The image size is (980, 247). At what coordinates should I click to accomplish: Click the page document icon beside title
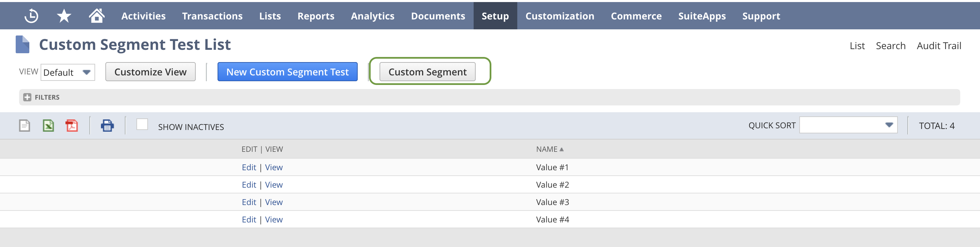pos(23,45)
